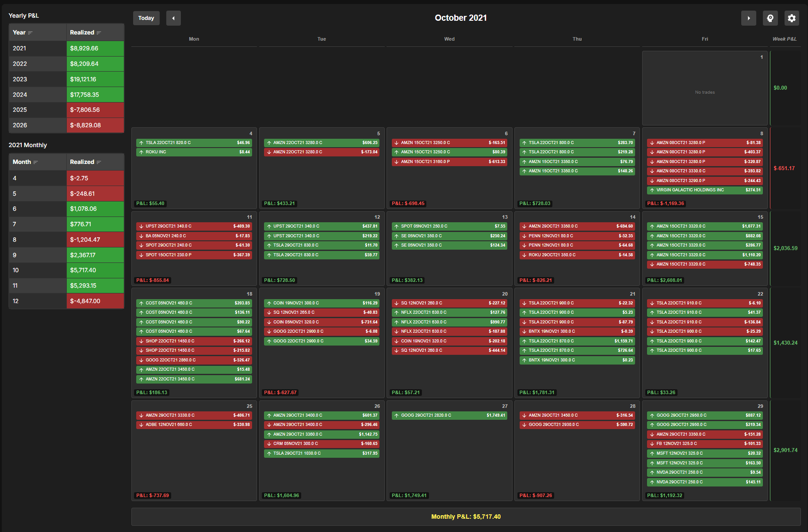Open calendar settings gear
The height and width of the screenshot is (532, 808).
click(792, 18)
